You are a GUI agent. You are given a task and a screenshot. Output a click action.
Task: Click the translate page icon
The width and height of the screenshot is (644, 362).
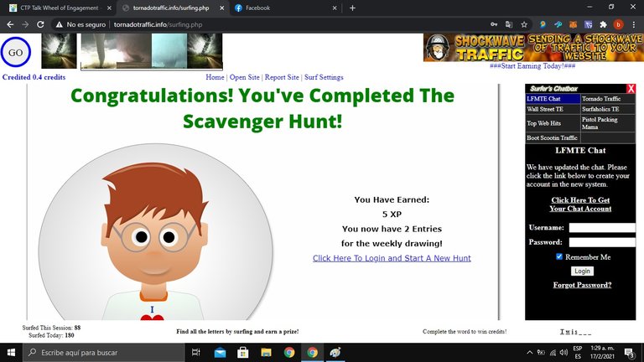(x=509, y=24)
